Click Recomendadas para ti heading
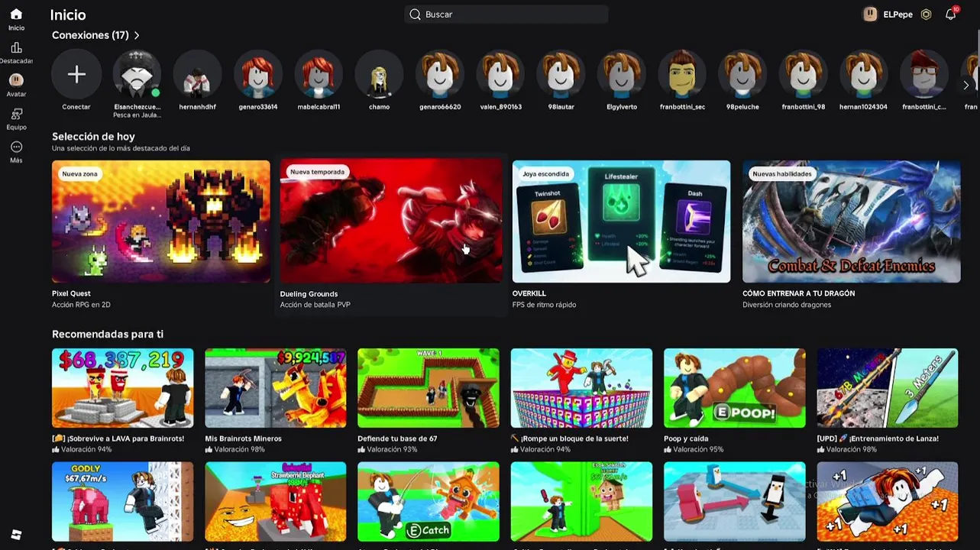The image size is (980, 550). point(108,334)
